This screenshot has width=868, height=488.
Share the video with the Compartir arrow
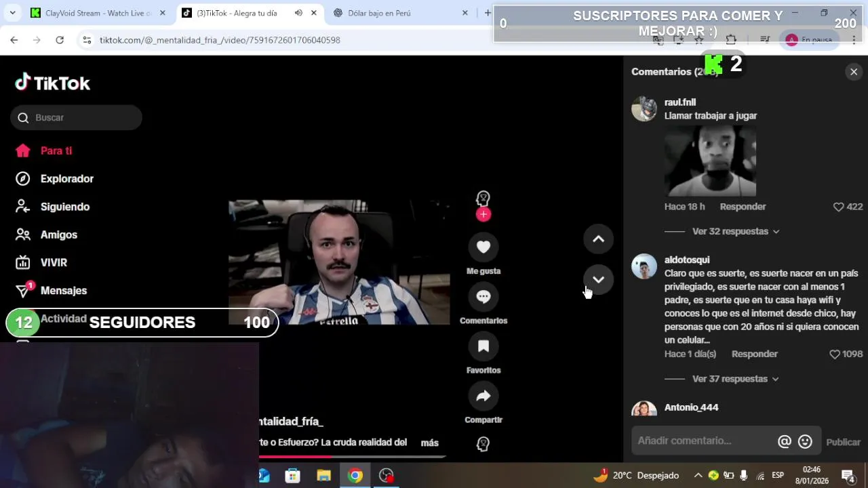[483, 396]
